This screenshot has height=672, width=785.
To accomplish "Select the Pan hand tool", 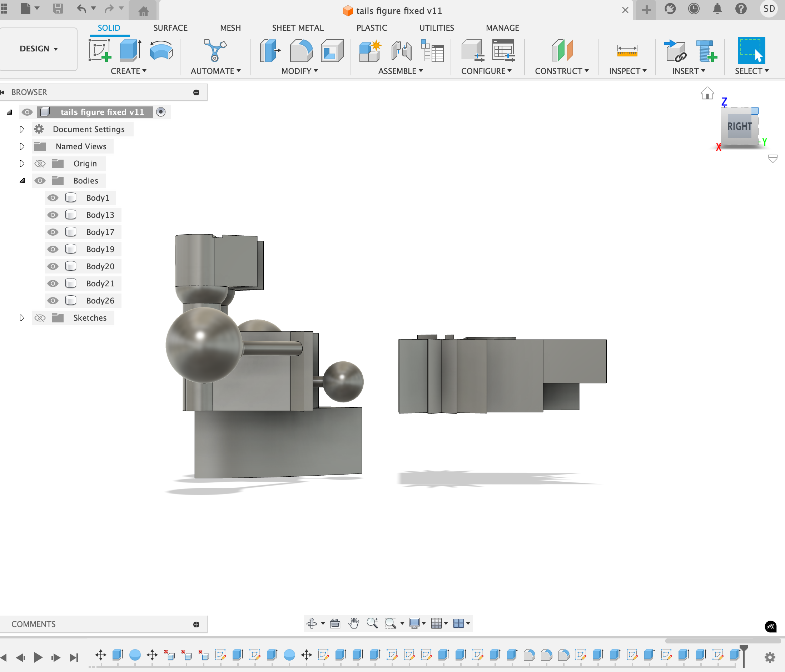I will (353, 623).
